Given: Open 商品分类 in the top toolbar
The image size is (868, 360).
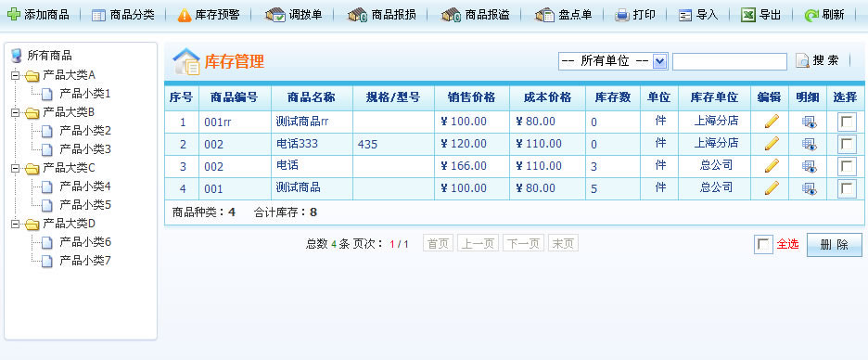Looking at the screenshot, I should tap(123, 15).
